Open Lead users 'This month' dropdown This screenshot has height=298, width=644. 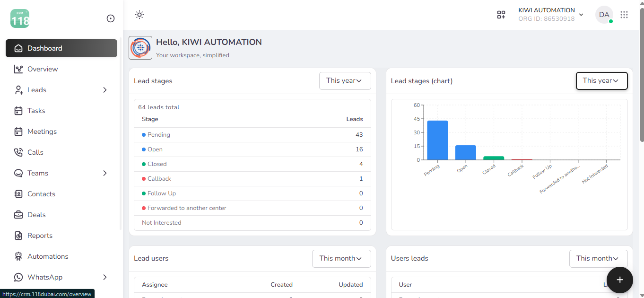click(x=341, y=258)
